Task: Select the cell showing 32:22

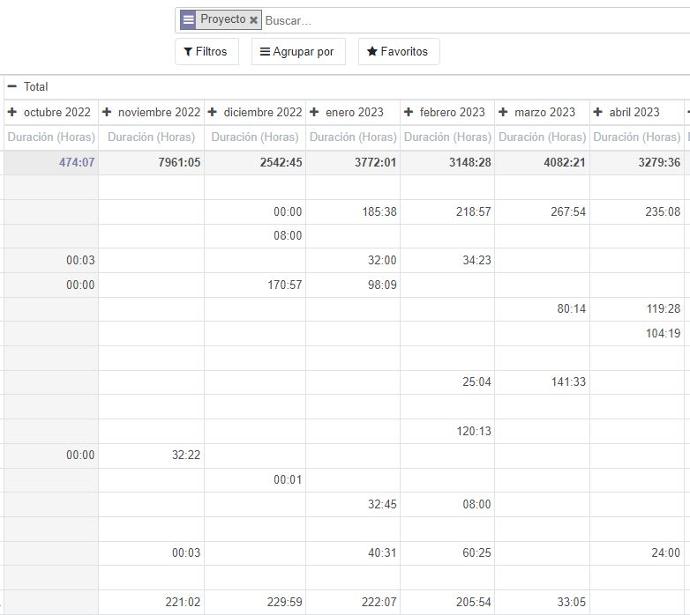Action: click(151, 455)
